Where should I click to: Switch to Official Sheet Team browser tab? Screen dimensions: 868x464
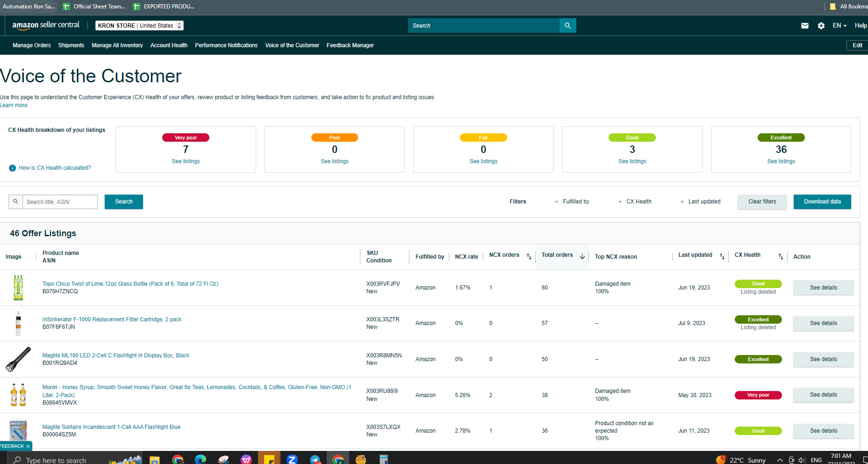click(94, 7)
